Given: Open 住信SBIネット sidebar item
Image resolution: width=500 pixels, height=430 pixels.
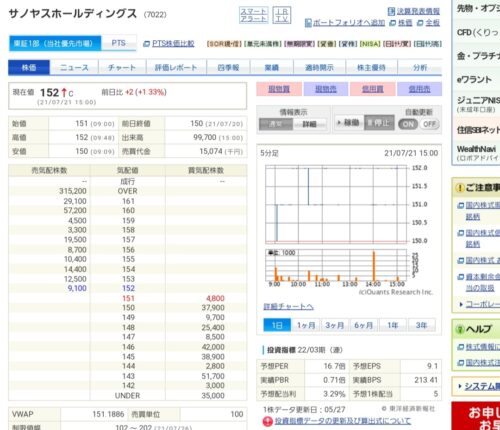Looking at the screenshot, I should (x=477, y=130).
